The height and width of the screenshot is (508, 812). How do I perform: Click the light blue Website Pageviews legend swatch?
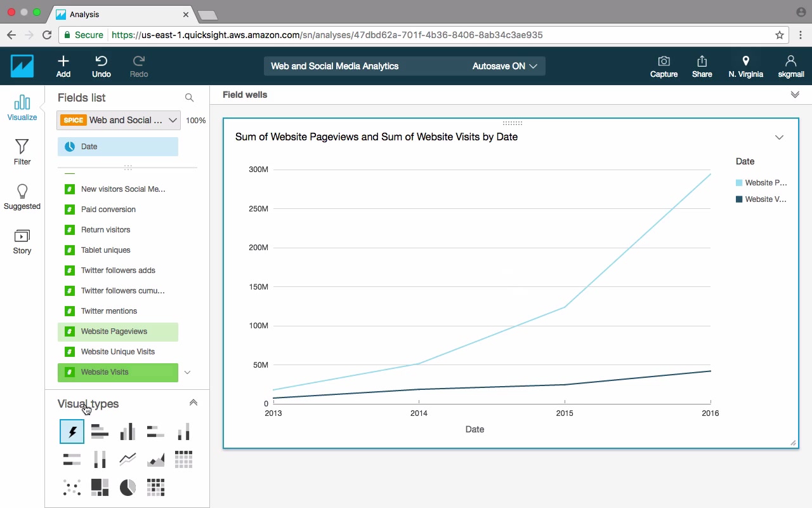pos(739,183)
